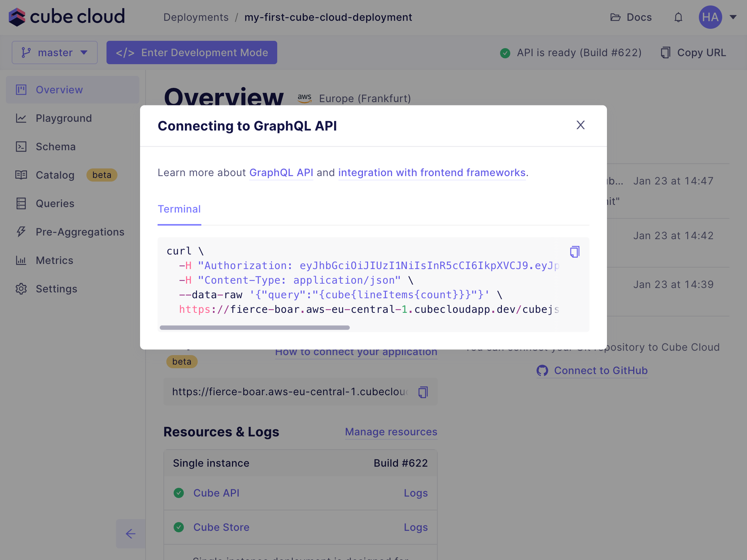
Task: Click the HA user avatar
Action: tap(710, 17)
